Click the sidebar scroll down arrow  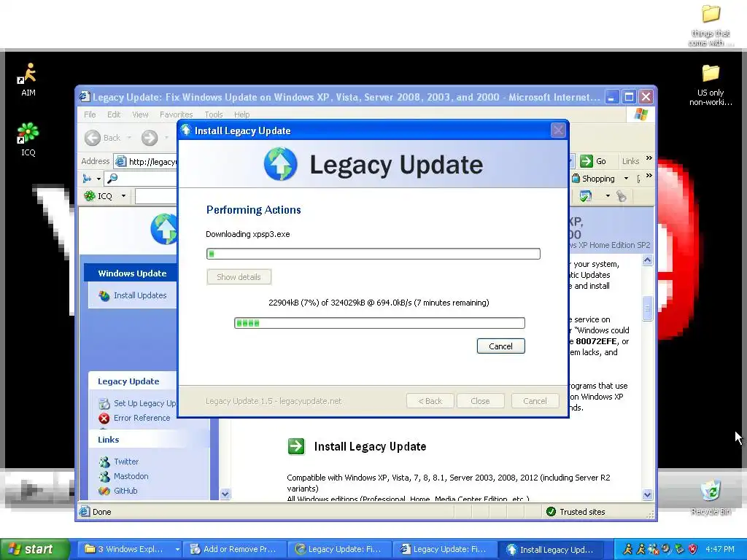pyautogui.click(x=225, y=494)
